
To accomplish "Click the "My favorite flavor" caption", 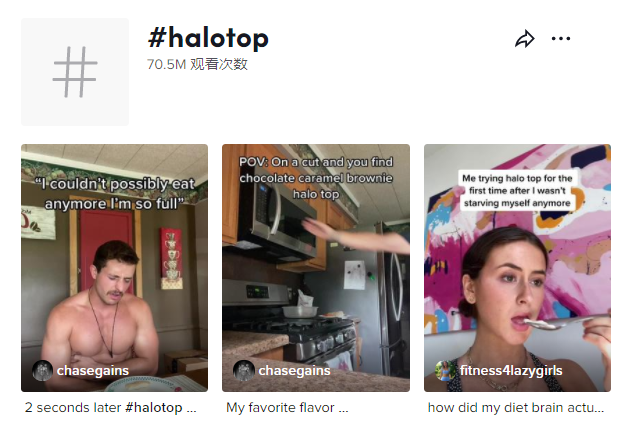I will coord(280,408).
